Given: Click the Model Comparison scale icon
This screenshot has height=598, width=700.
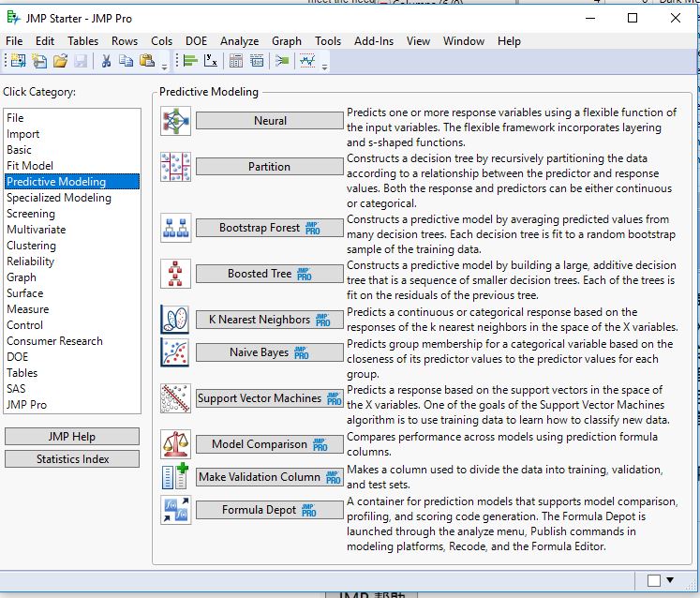Looking at the screenshot, I should coord(175,444).
